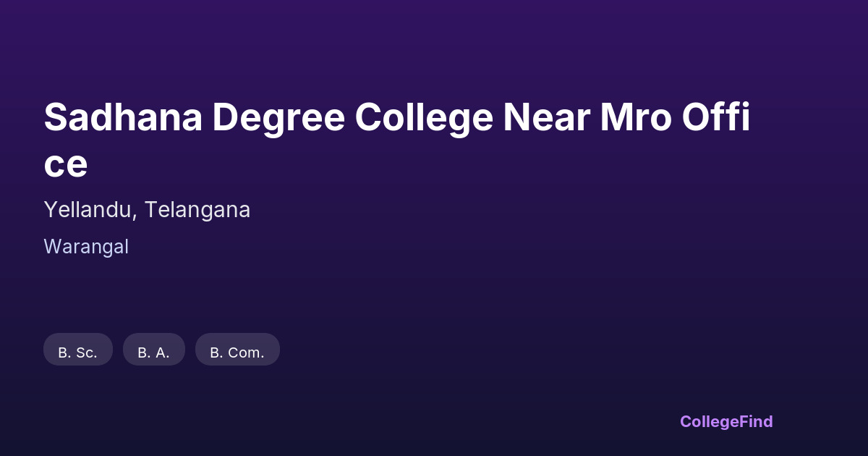Click the Warangal district label
The height and width of the screenshot is (456, 868).
pos(86,247)
